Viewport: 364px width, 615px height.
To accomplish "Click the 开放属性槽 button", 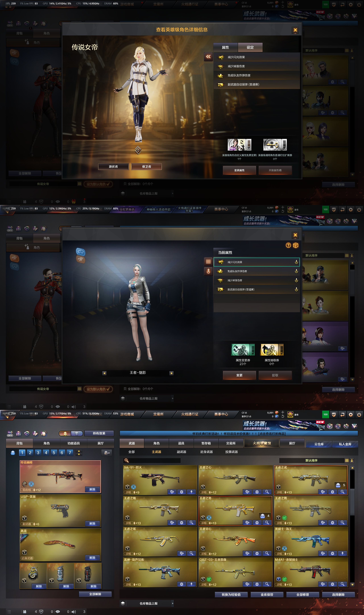I will (275, 170).
